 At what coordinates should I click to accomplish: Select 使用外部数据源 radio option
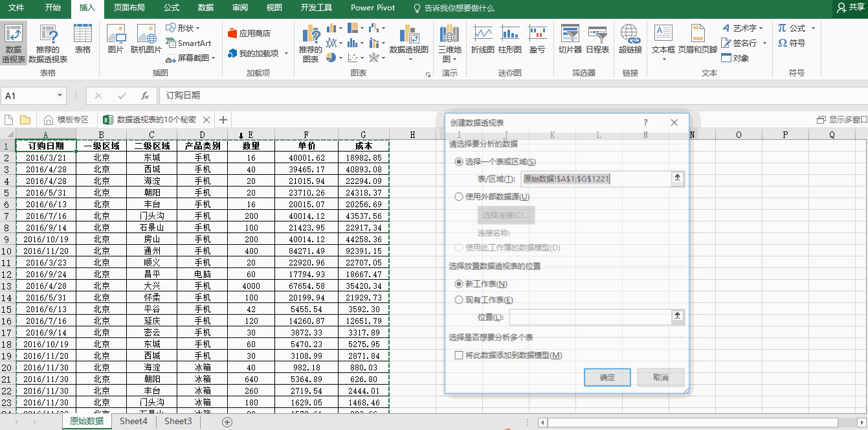459,197
